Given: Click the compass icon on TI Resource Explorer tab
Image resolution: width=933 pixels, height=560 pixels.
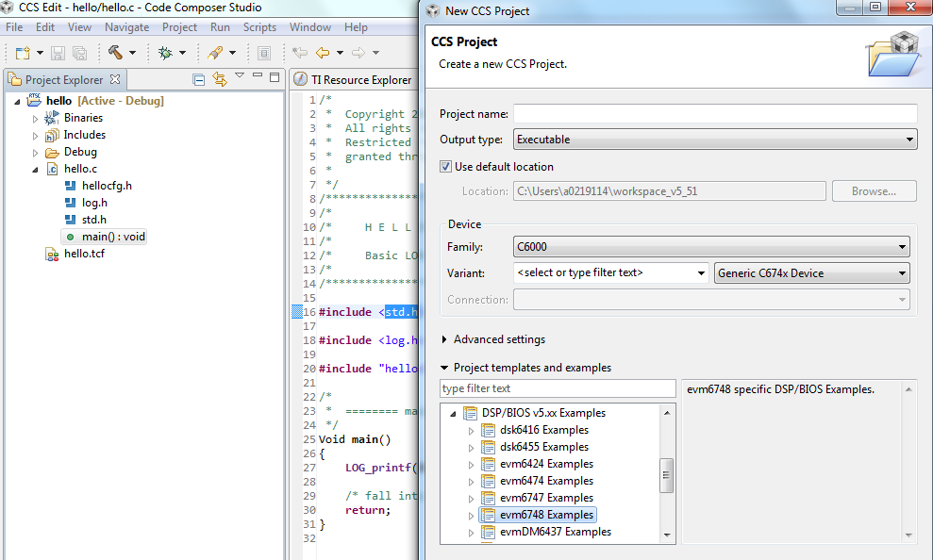Looking at the screenshot, I should (x=301, y=79).
